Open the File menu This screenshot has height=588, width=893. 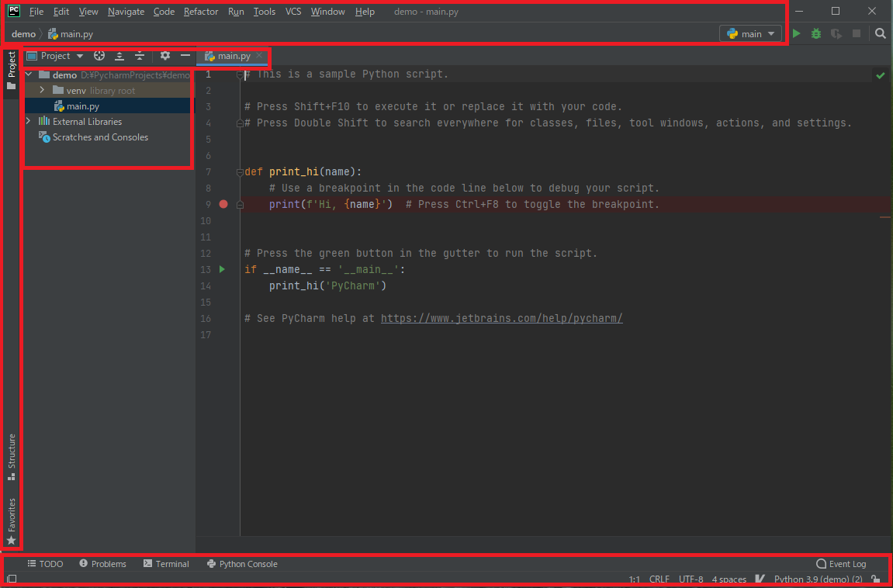(x=36, y=12)
